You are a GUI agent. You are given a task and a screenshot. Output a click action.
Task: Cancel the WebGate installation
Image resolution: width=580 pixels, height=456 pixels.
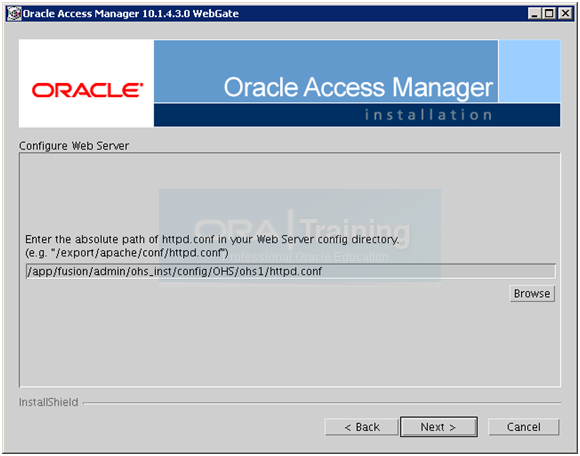tap(523, 427)
